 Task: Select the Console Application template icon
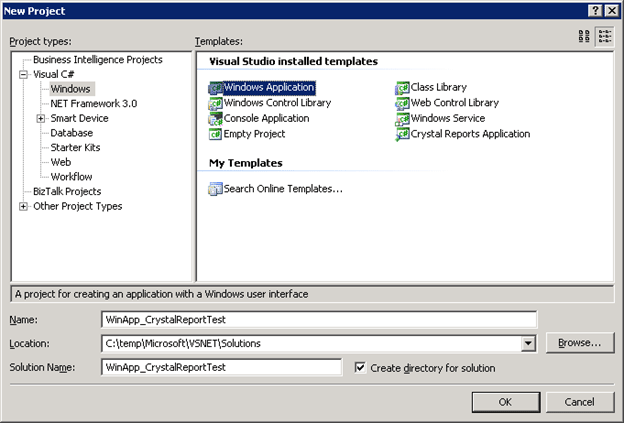216,119
